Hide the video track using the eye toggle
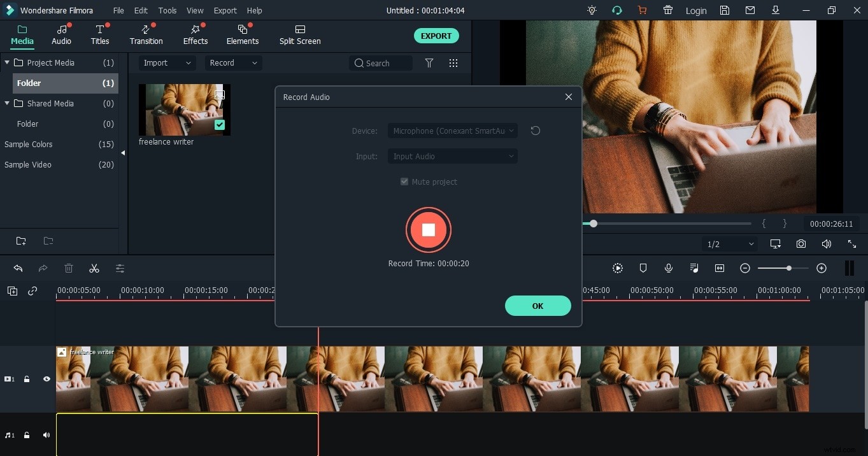 46,379
